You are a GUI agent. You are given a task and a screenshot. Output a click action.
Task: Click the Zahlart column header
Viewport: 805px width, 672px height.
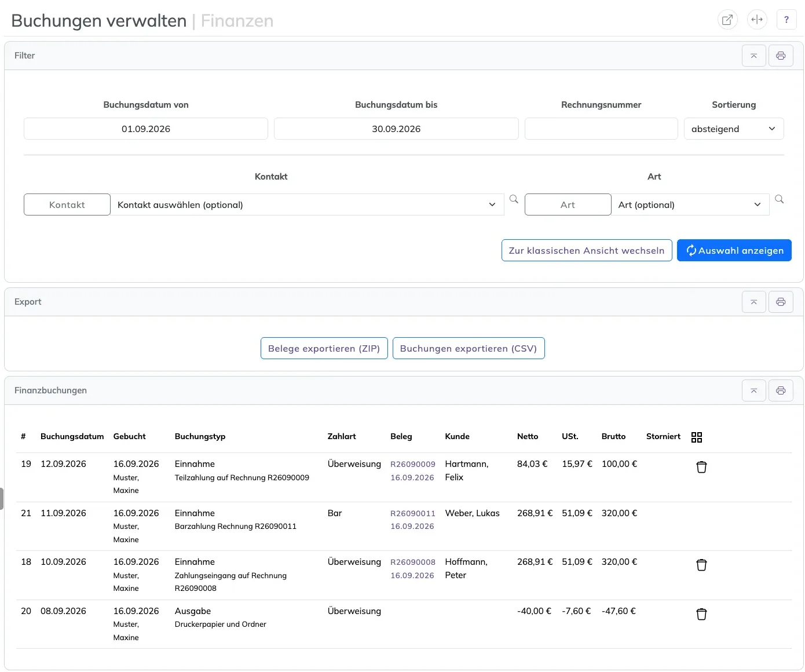click(x=342, y=436)
